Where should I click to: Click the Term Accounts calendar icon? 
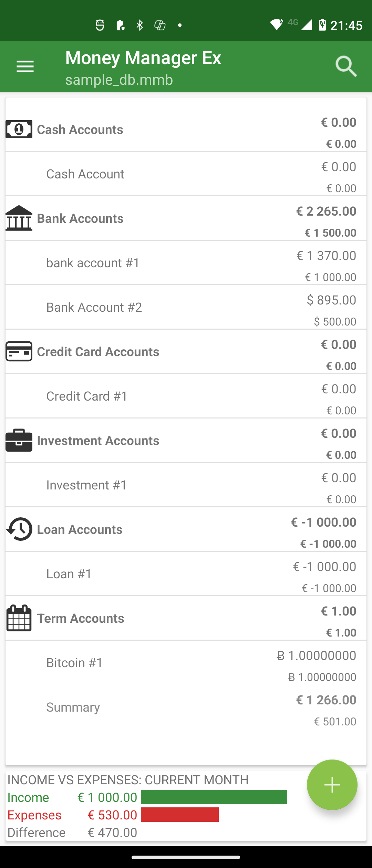point(19,618)
